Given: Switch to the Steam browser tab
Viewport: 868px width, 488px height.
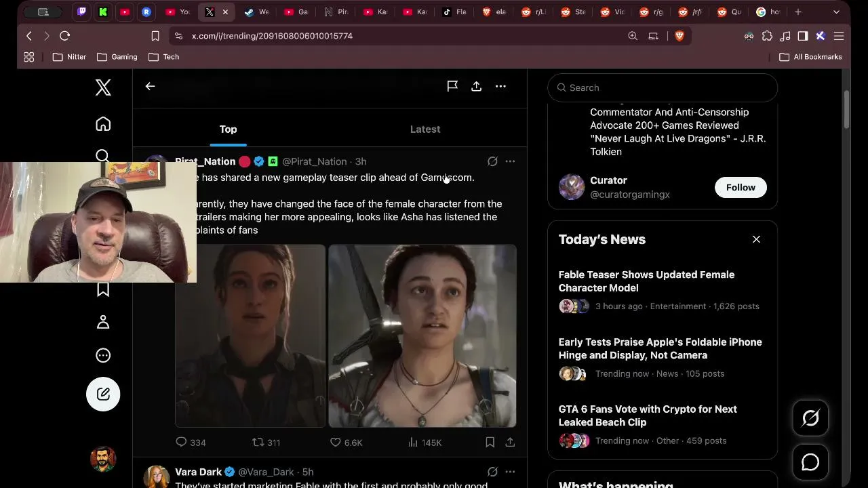Looking at the screenshot, I should click(256, 12).
